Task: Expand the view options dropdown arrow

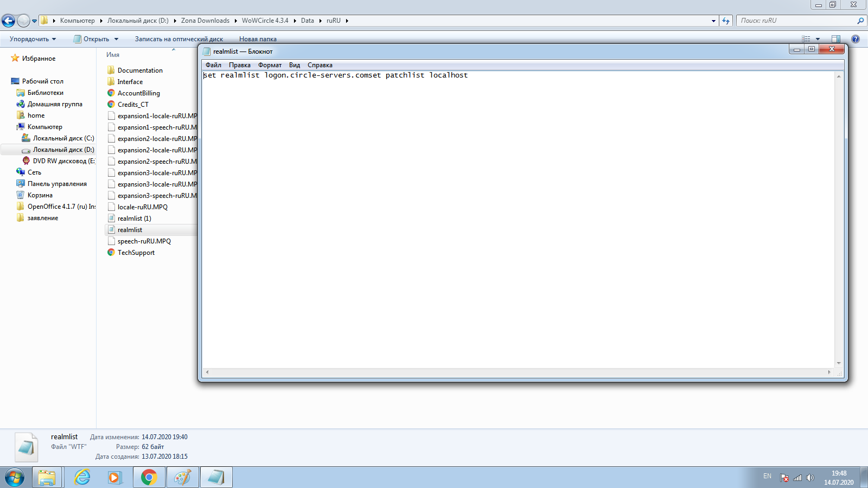Action: tap(818, 39)
